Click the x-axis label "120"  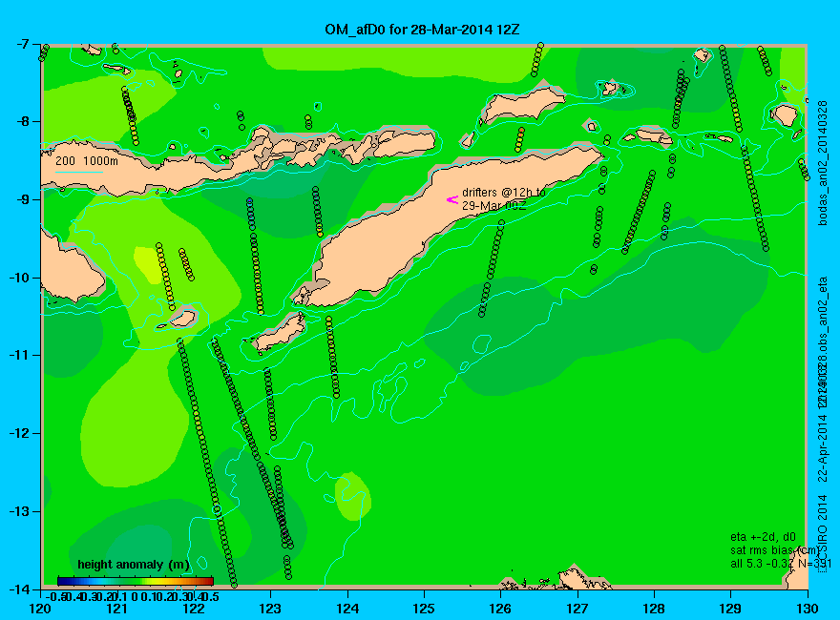[41, 610]
